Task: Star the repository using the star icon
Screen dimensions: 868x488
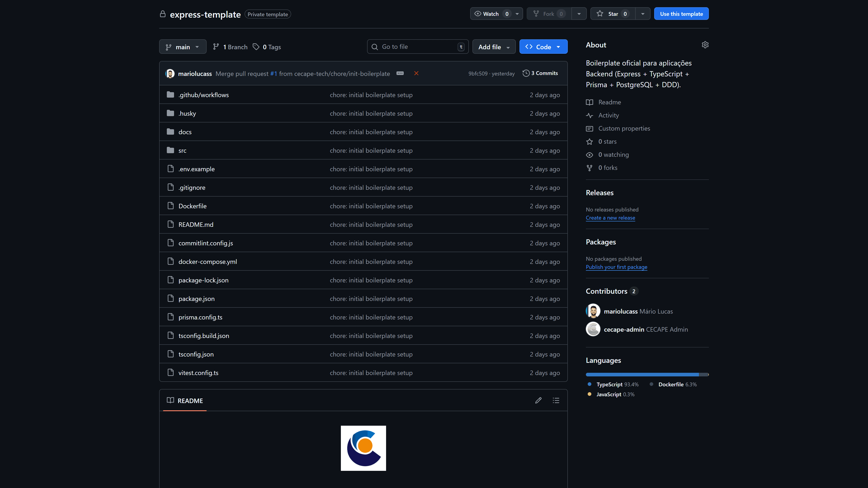Action: click(x=600, y=14)
